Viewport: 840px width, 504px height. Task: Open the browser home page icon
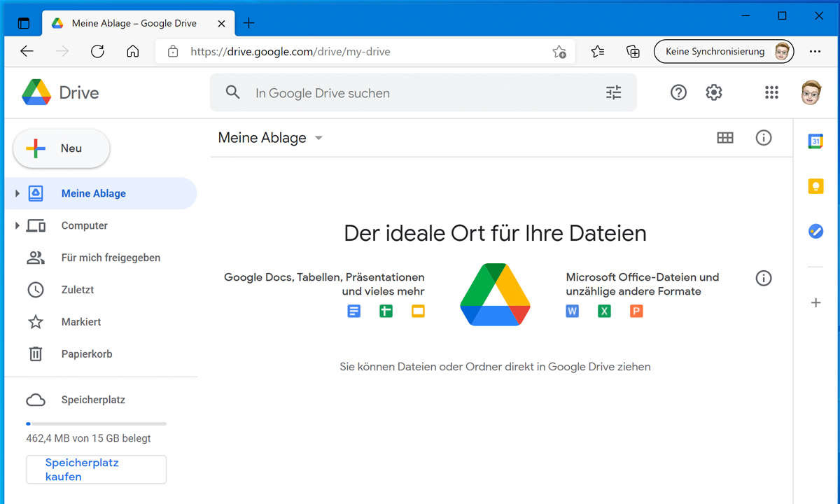pos(132,51)
